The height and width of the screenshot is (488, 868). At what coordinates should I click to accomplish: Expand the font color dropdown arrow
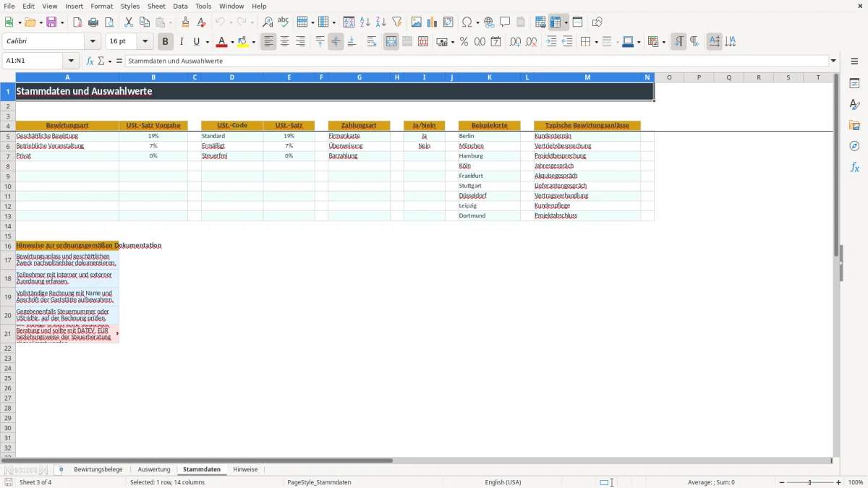[x=231, y=42]
